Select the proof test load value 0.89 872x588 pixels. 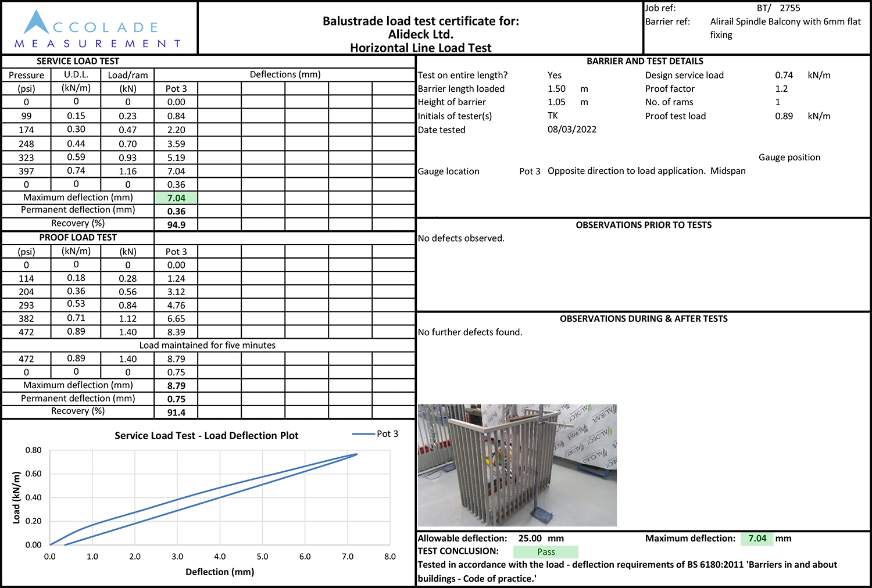[784, 116]
